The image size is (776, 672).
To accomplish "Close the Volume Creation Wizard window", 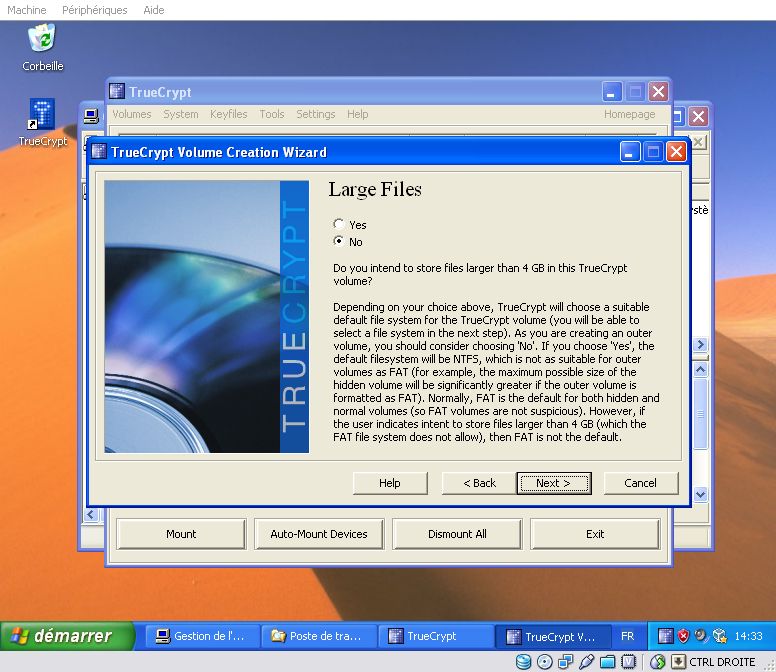I will click(676, 151).
